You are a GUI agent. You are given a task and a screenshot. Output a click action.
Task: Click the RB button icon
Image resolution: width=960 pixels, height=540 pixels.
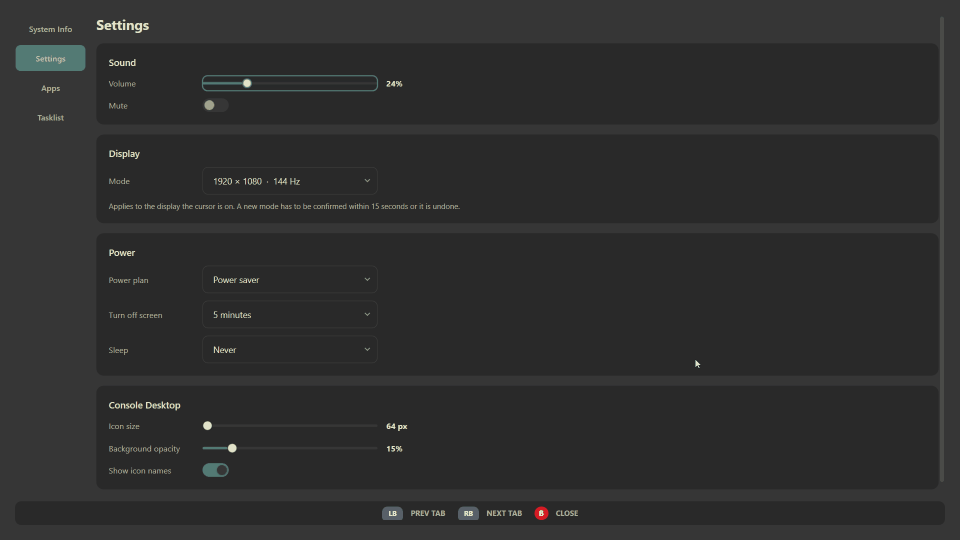(468, 513)
